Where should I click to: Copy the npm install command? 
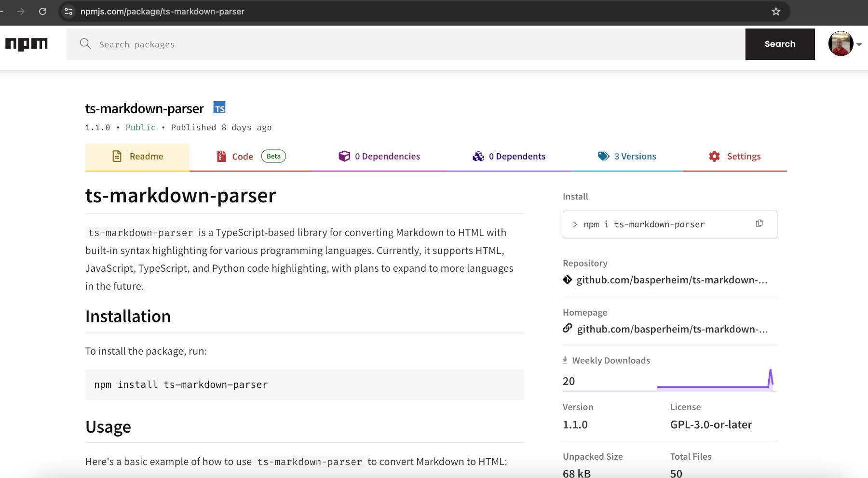coord(759,224)
